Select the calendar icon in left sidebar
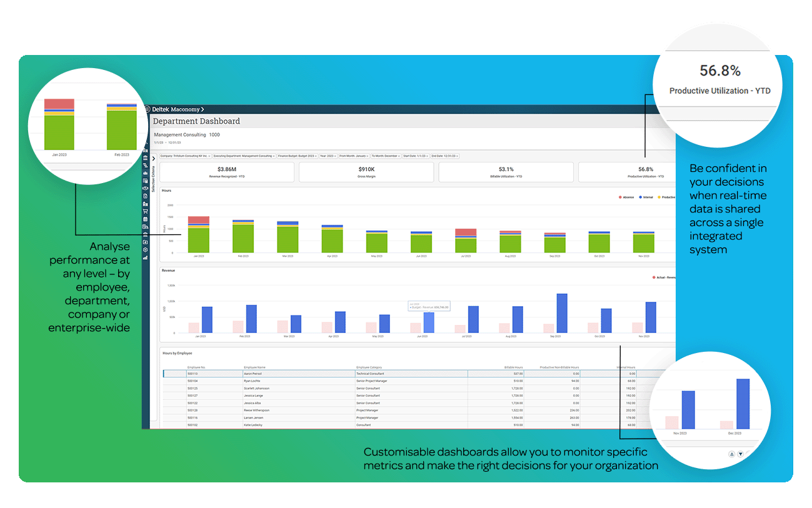The width and height of the screenshot is (812, 508). pos(146,219)
